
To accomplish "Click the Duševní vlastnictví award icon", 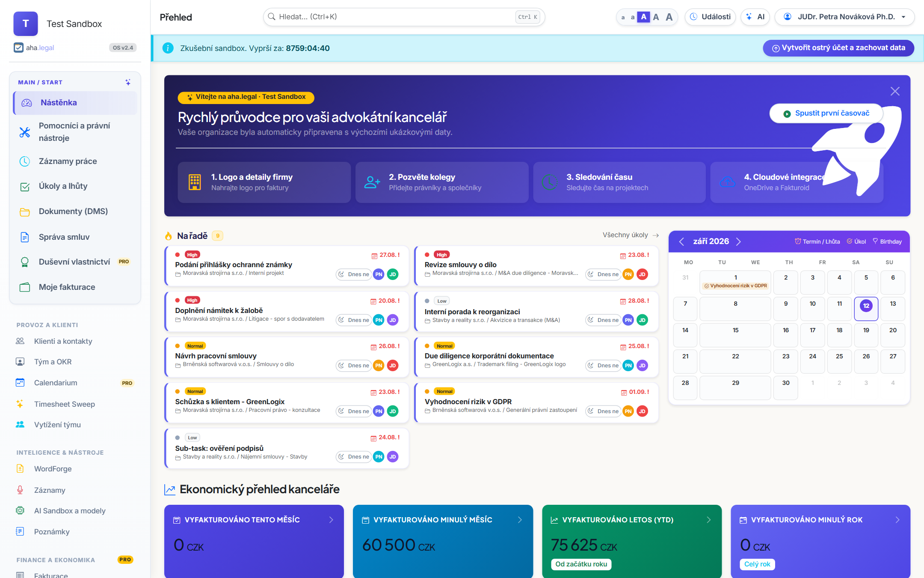I will coord(25,262).
